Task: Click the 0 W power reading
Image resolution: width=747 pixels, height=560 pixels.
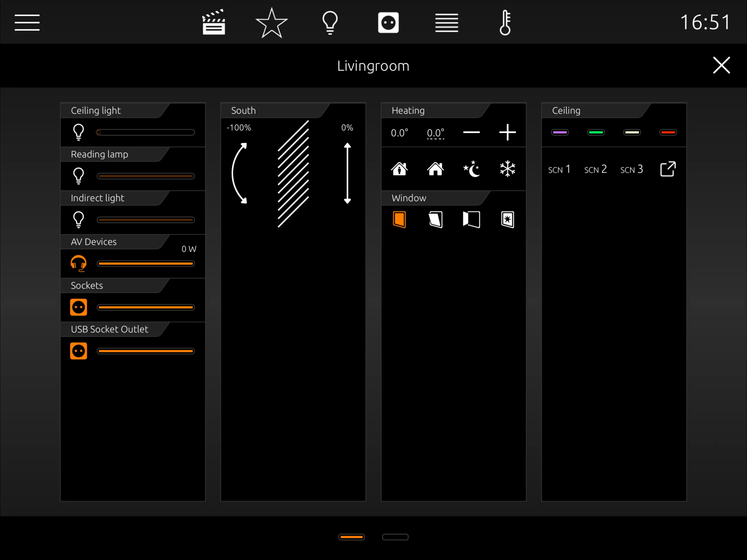Action: [189, 249]
